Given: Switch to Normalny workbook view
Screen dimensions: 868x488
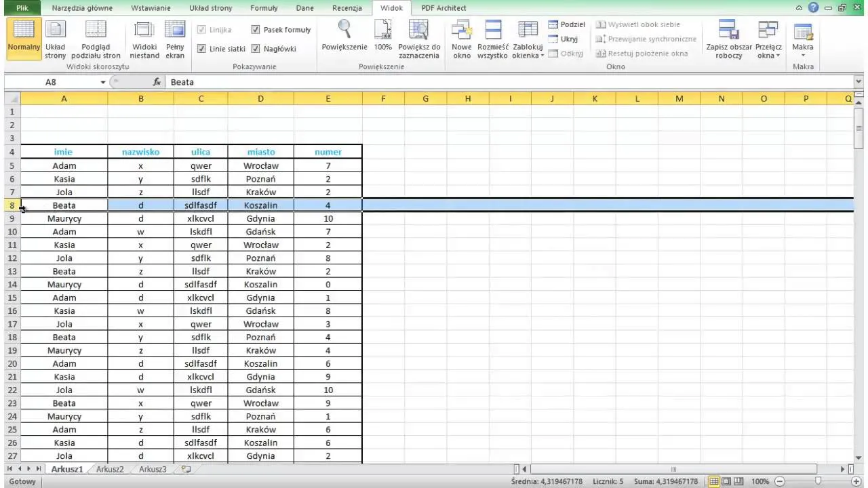Looking at the screenshot, I should pyautogui.click(x=23, y=38).
